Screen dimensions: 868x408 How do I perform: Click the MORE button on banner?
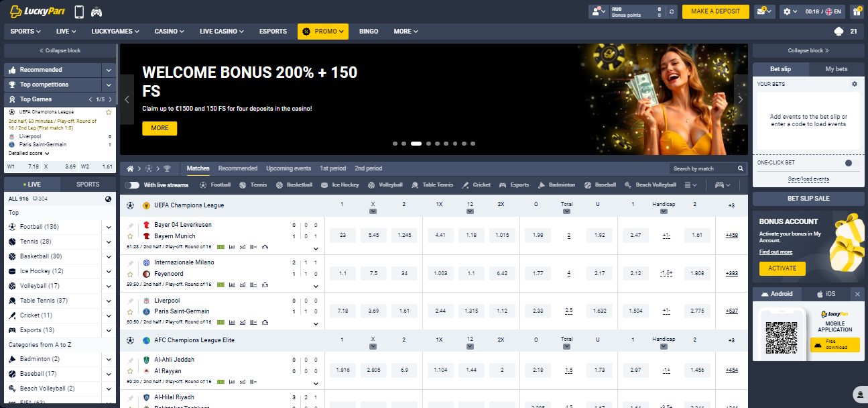160,128
